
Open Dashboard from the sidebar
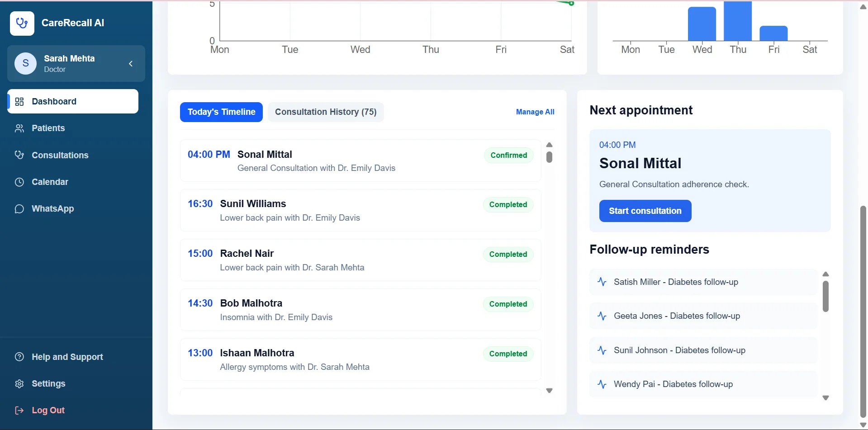pos(73,101)
